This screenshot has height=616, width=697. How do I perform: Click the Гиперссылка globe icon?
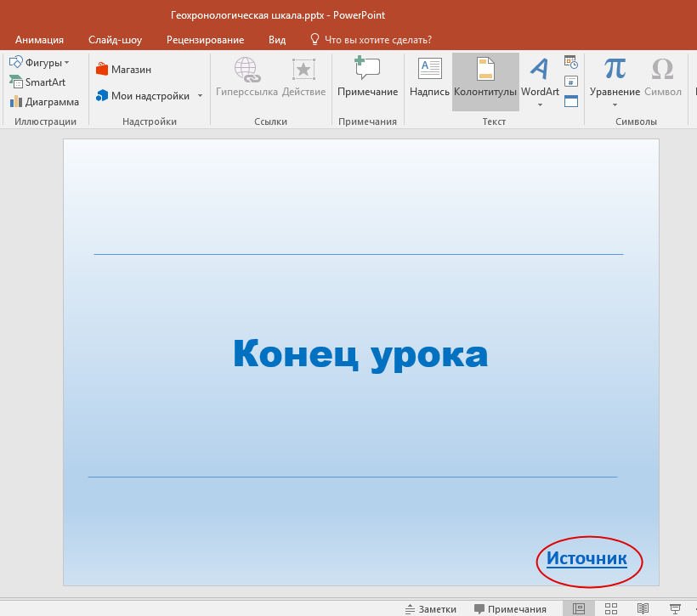(x=247, y=71)
